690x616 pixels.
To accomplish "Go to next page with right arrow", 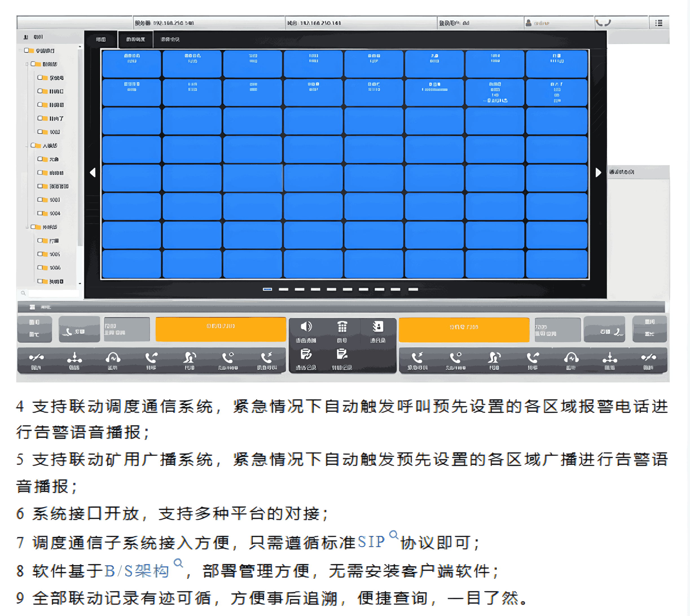I will (598, 173).
